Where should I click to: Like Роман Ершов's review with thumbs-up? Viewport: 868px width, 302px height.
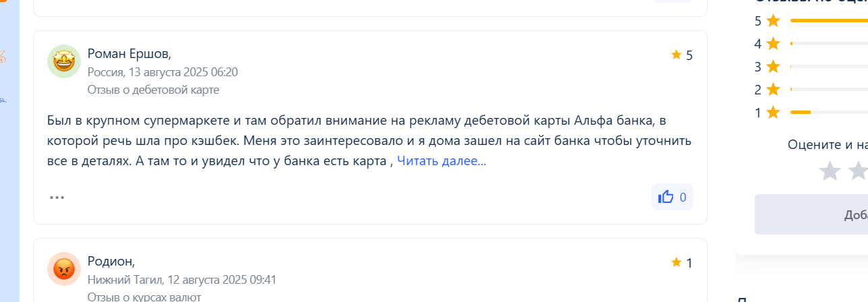(672, 197)
